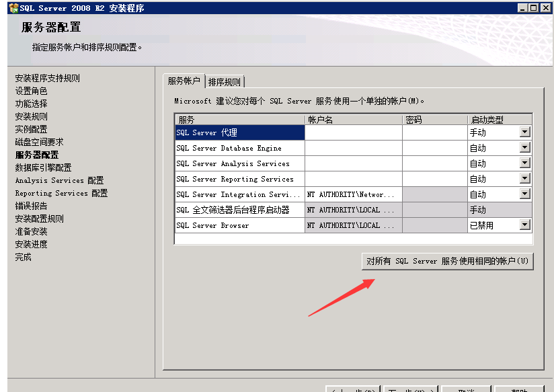The image size is (554, 392).
Task: Click the SQL Server setup title bar icon
Action: (13, 8)
